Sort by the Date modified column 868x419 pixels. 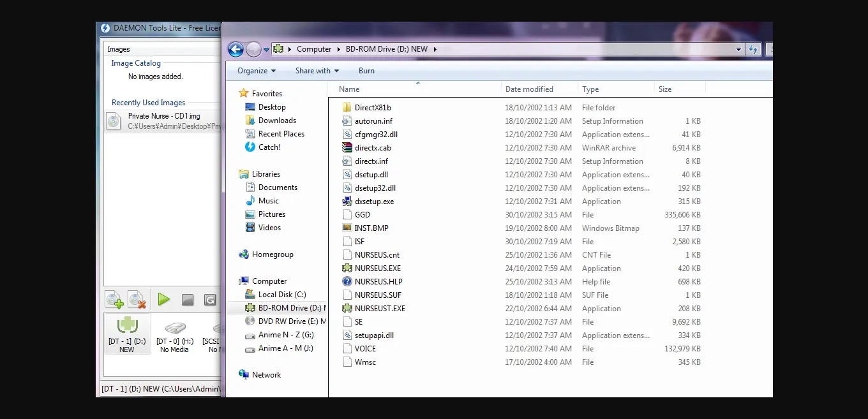tap(529, 89)
